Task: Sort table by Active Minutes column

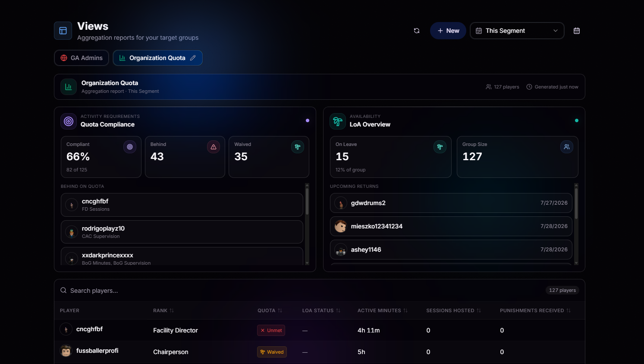Action: (x=383, y=310)
